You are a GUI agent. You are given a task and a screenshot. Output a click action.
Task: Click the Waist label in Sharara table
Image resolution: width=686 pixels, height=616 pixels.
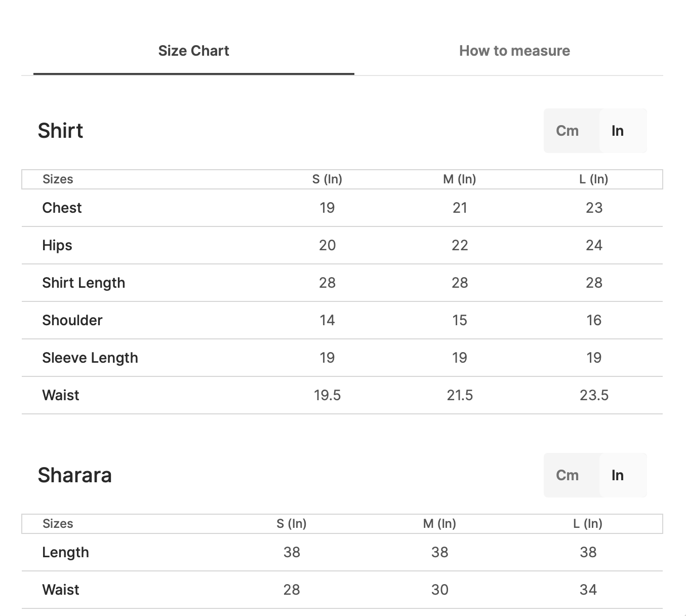(61, 590)
